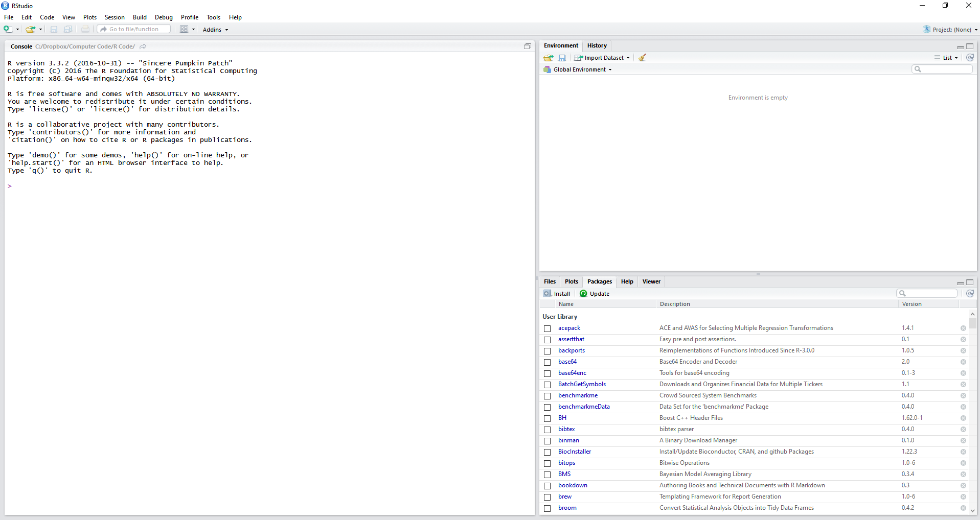This screenshot has height=520, width=980.
Task: Clear objects from workspace with broom icon
Action: [x=642, y=58]
